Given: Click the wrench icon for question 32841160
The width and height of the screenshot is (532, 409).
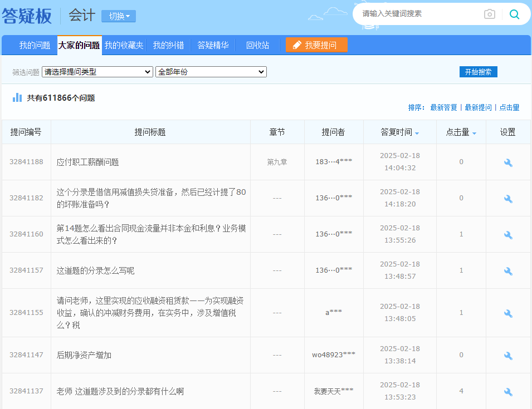Looking at the screenshot, I should (x=507, y=234).
